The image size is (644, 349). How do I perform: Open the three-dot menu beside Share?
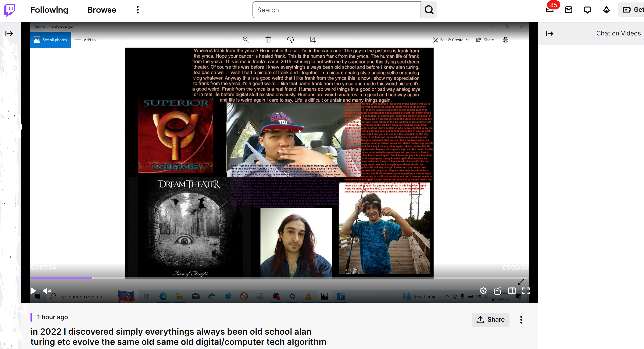pos(521,319)
